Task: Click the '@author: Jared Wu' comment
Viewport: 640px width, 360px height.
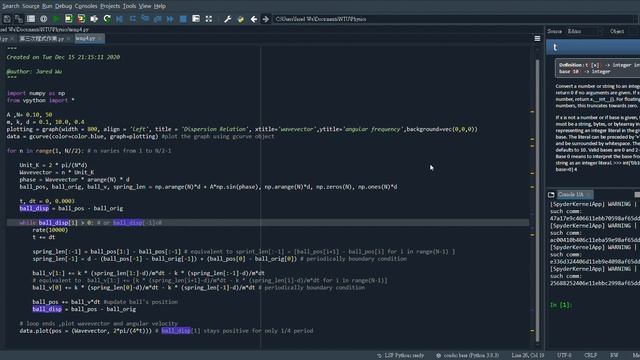Action: click(34, 71)
